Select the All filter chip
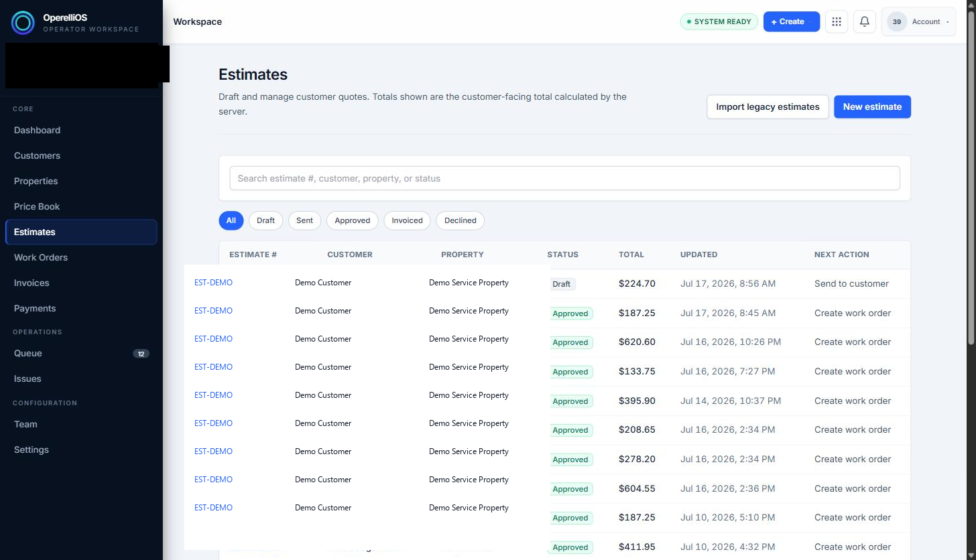The image size is (976, 560). (231, 220)
